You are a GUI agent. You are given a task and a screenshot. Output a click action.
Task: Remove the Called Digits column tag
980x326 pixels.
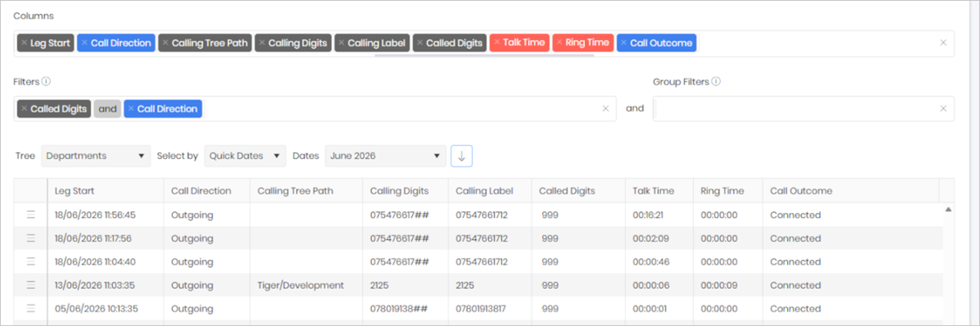pos(420,43)
